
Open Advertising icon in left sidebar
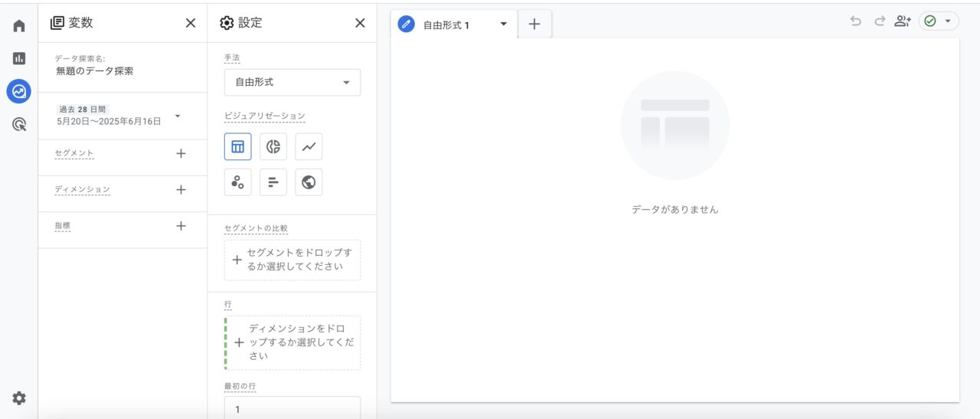click(x=18, y=124)
